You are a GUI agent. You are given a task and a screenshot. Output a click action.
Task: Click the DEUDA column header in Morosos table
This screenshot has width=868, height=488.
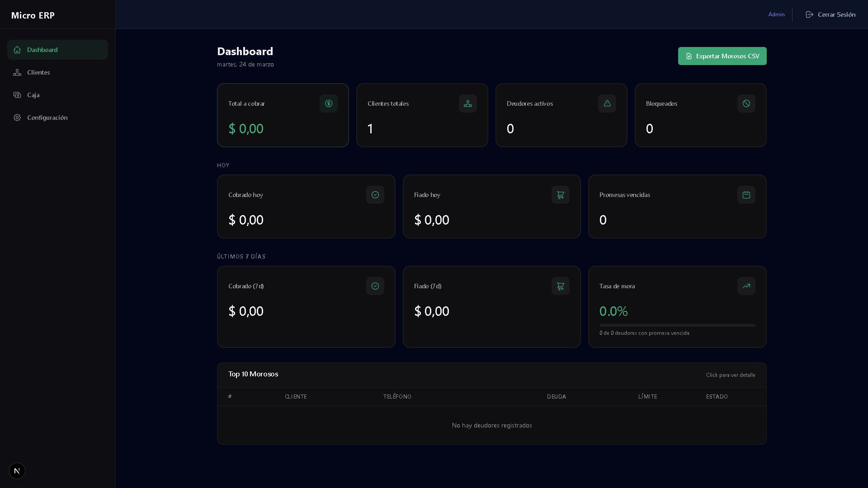pos(557,397)
